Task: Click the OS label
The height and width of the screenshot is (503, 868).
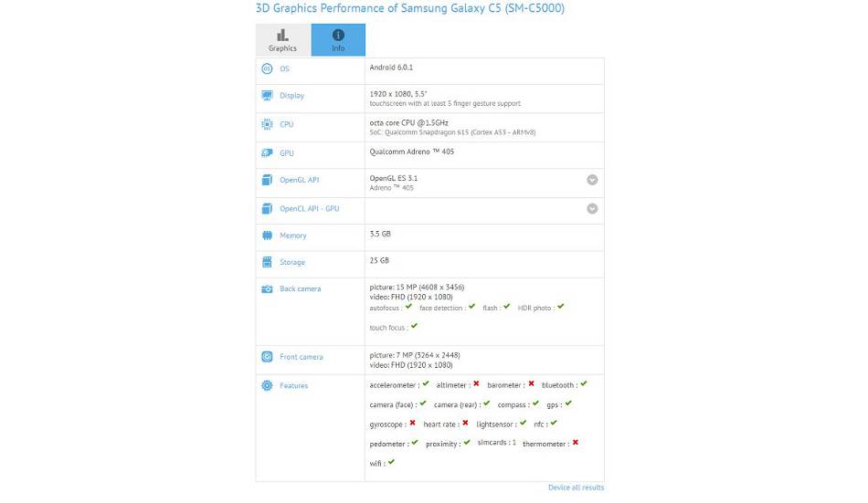Action: (284, 68)
